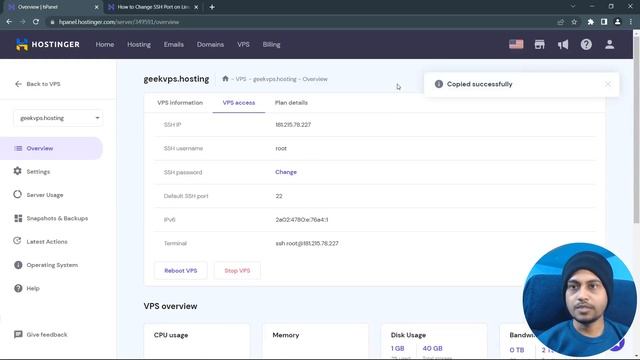Open the user profile icon

click(609, 44)
